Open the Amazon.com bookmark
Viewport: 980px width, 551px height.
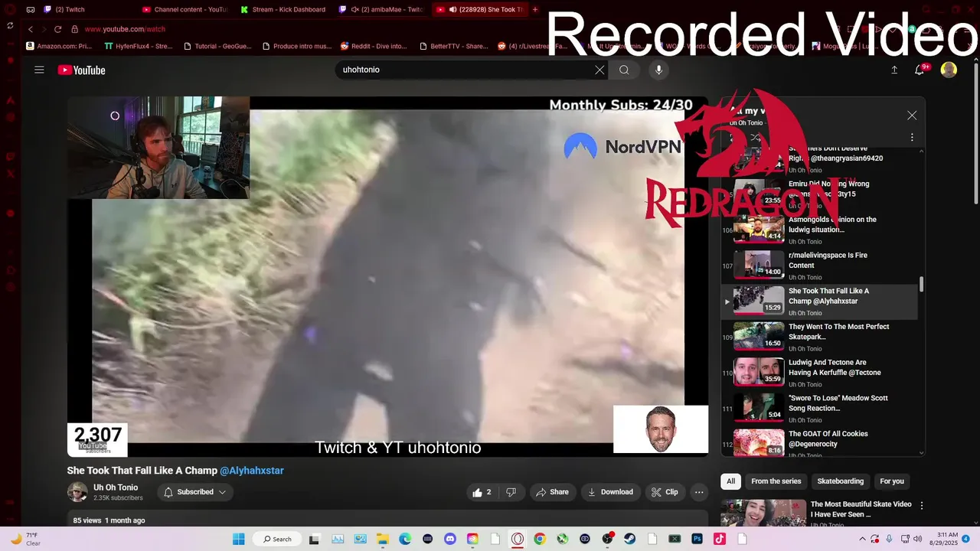[59, 46]
